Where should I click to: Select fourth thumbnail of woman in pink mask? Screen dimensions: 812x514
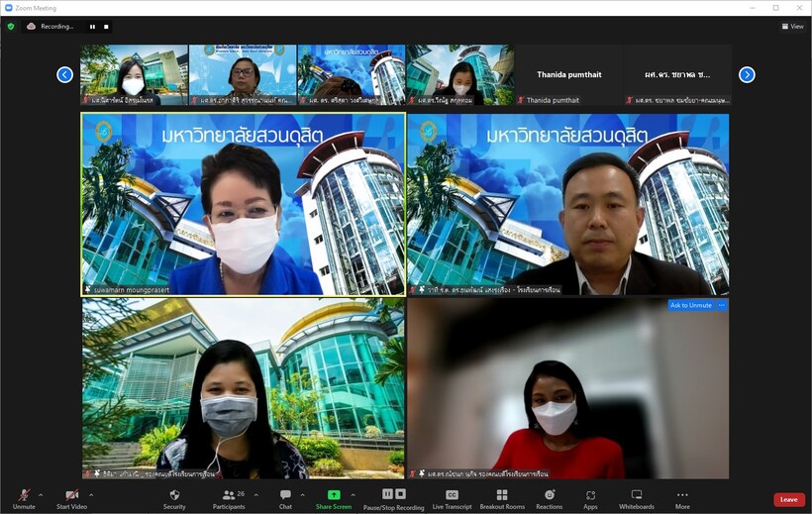pos(460,74)
